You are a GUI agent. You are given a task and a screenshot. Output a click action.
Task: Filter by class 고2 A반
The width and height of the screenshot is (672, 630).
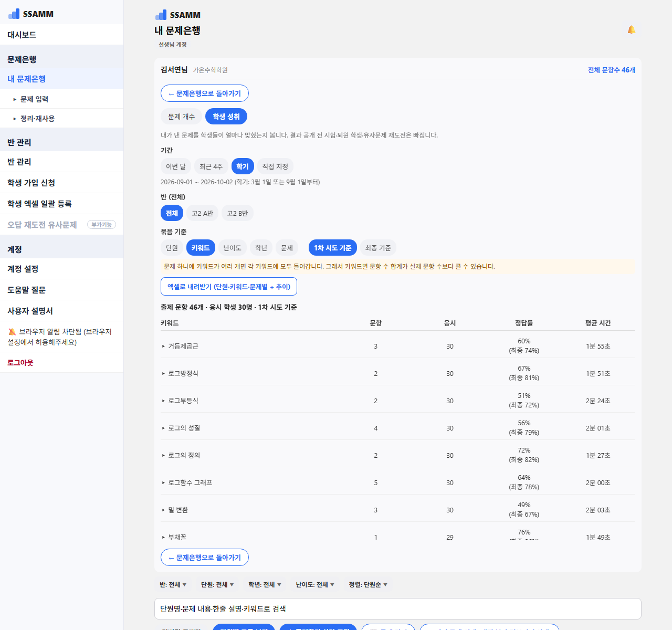(203, 213)
